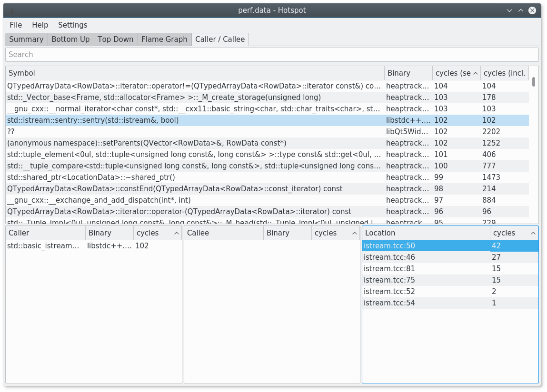This screenshot has height=392, width=547.
Task: Switch to the Bottom Up tab
Action: click(70, 39)
